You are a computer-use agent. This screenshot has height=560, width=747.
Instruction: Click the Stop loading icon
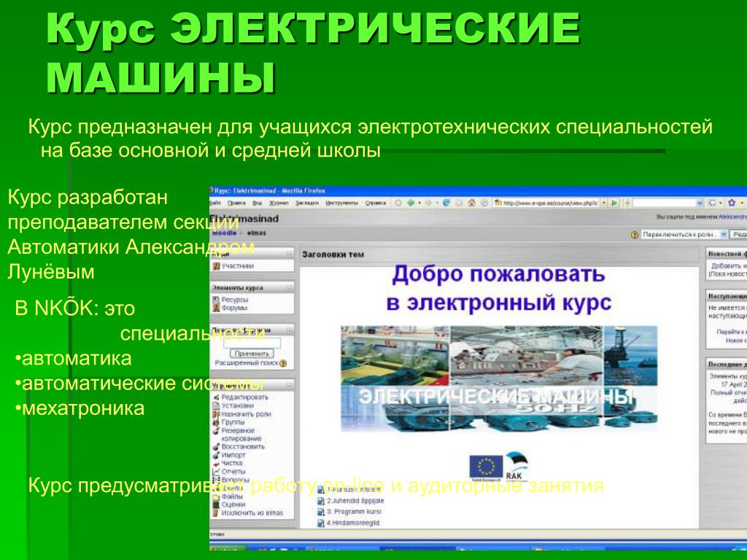click(x=459, y=203)
